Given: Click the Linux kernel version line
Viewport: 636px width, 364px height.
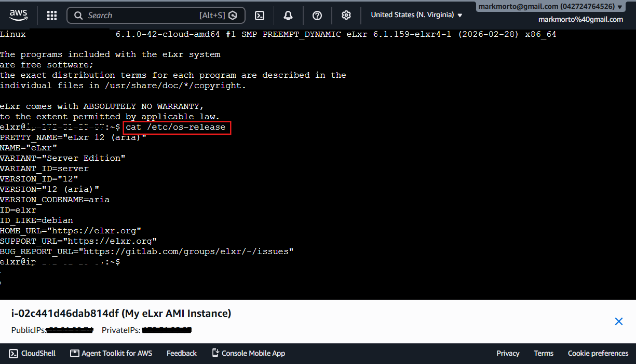Looking at the screenshot, I should [278, 34].
